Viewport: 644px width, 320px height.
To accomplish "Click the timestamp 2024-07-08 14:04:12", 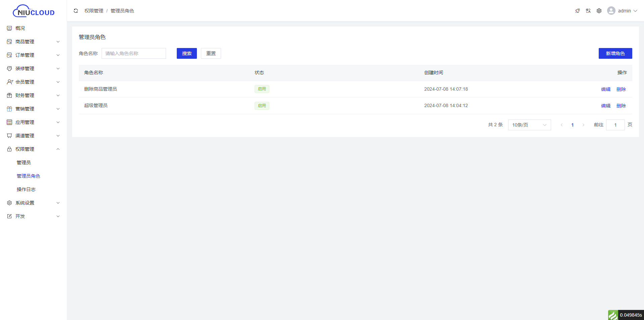I will click(x=446, y=105).
